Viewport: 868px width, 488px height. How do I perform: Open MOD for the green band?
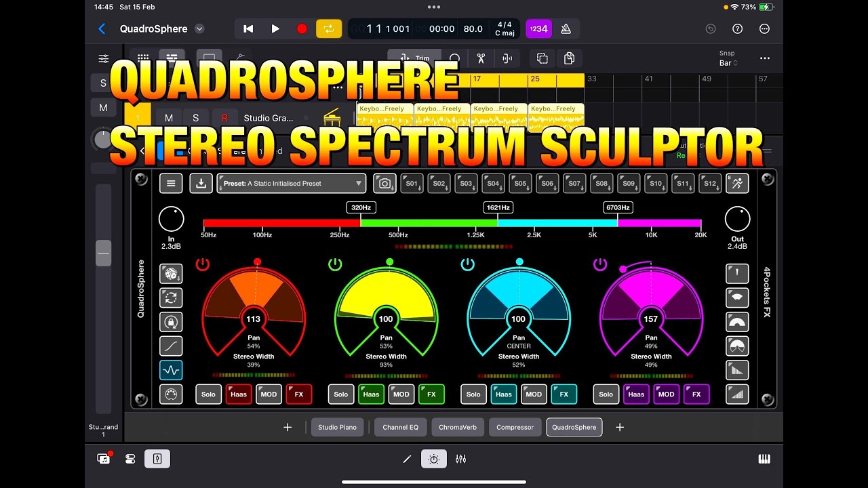point(401,394)
